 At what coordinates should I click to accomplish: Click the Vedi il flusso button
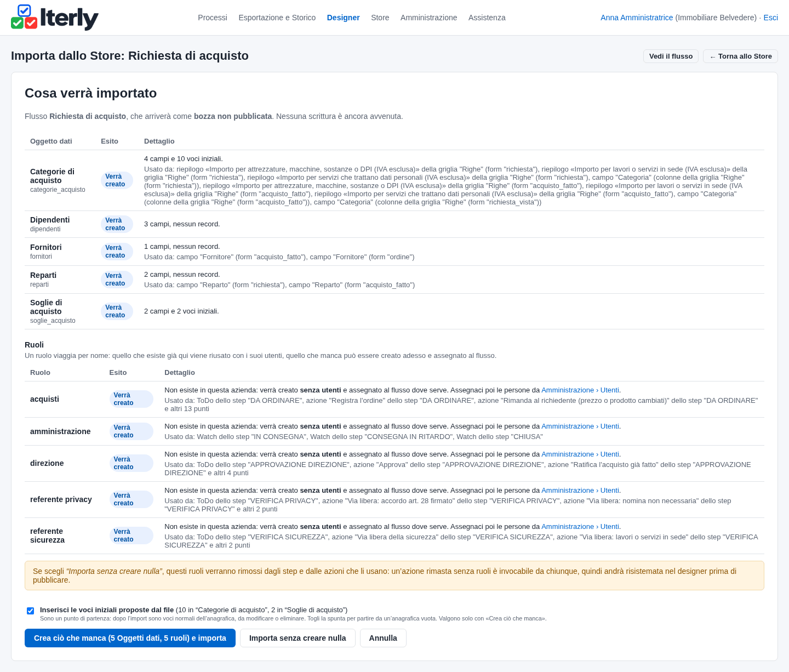tap(671, 56)
